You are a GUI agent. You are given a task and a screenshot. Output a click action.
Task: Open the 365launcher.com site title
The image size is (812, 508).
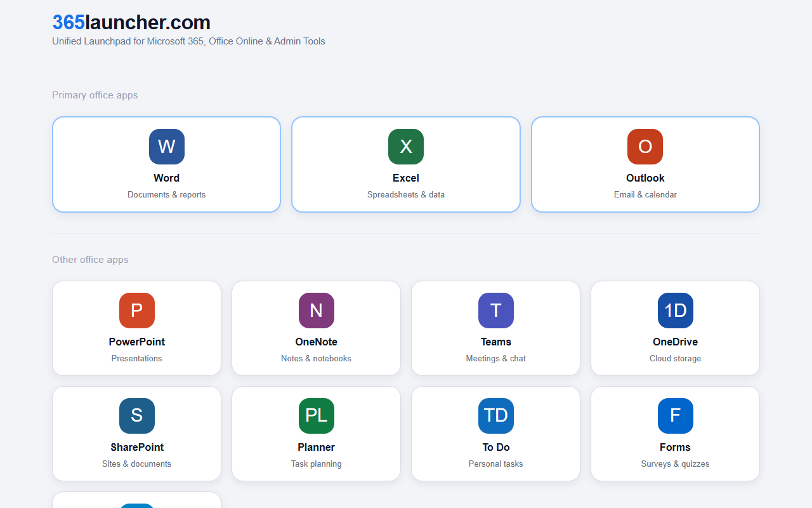coord(131,22)
